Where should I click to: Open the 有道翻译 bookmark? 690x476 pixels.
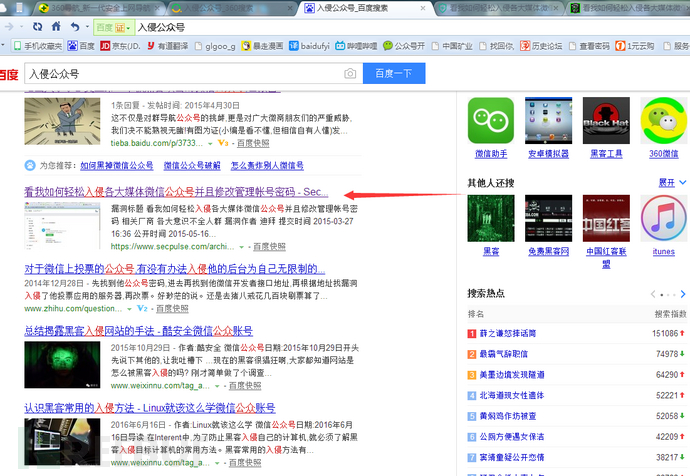pos(168,46)
